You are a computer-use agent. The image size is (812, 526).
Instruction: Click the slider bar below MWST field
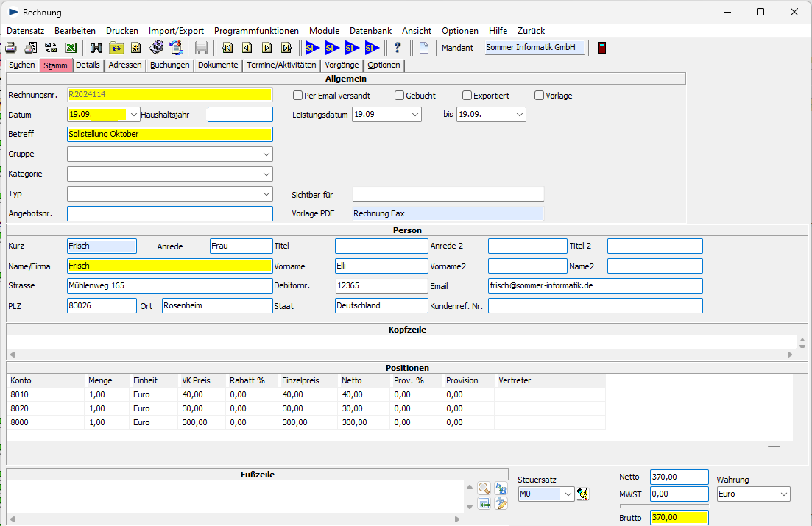(663, 506)
